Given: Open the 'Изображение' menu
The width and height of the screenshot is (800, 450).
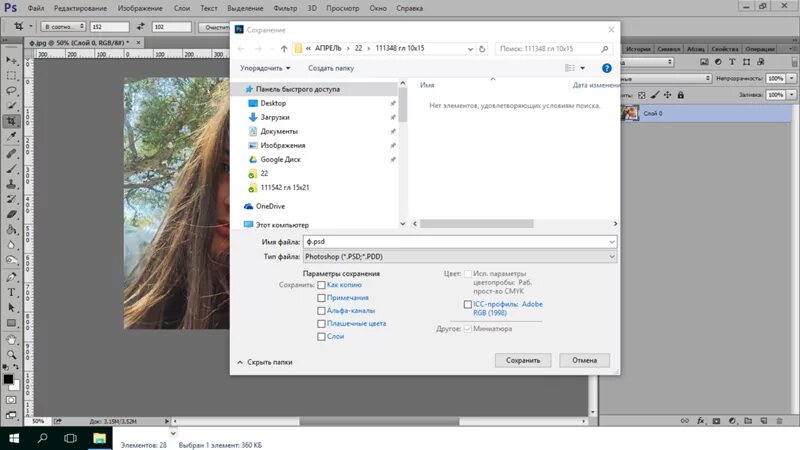Looking at the screenshot, I should [140, 8].
